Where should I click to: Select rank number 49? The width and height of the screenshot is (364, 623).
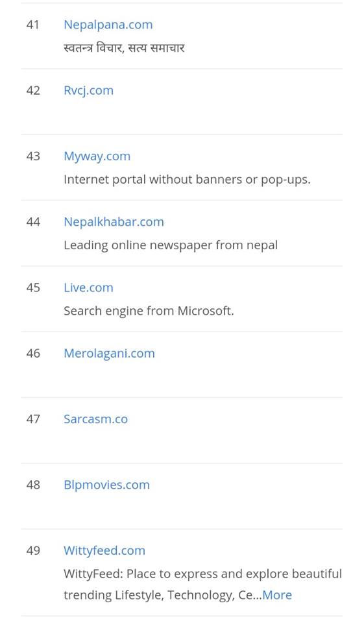33,551
